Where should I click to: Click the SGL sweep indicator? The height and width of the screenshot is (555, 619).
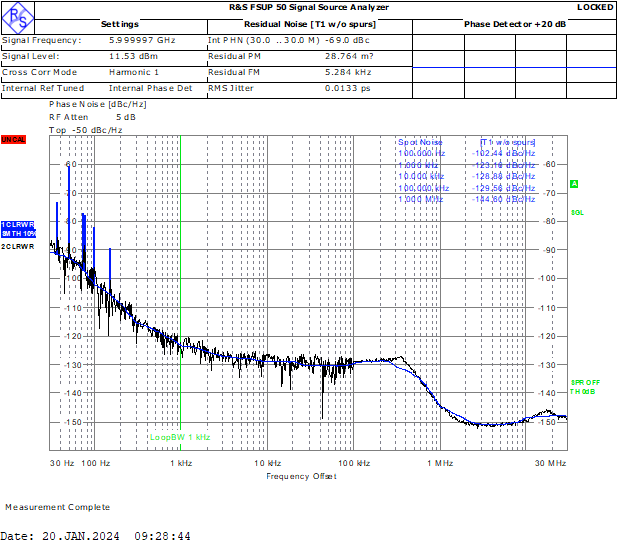(577, 213)
